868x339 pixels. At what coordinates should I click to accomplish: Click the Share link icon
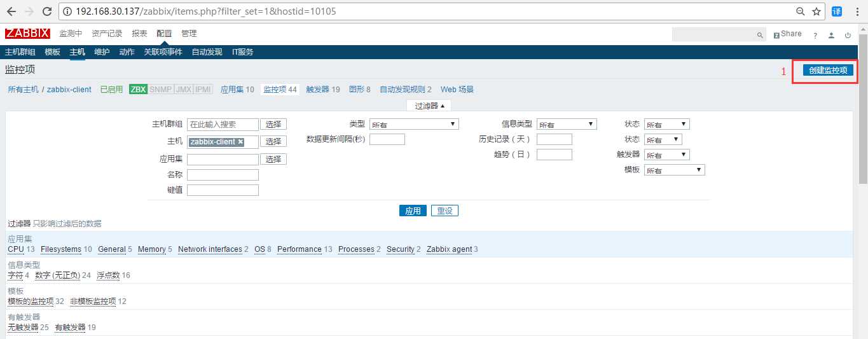787,34
